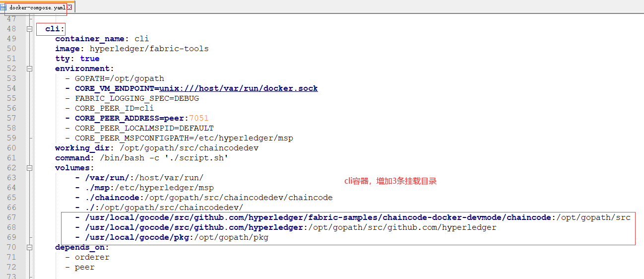Screen dimensions: 644x279
Task: Click the tty: true line
Action: click(77, 59)
